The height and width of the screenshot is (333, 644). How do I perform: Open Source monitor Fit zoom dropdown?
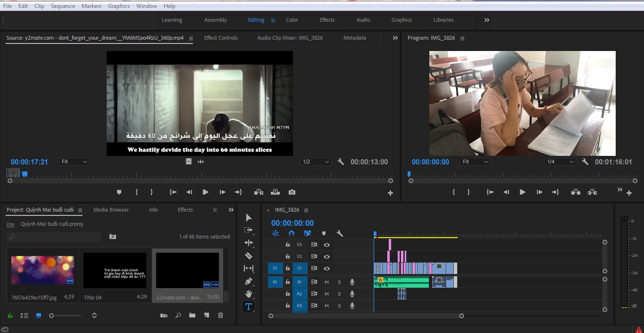coord(74,162)
